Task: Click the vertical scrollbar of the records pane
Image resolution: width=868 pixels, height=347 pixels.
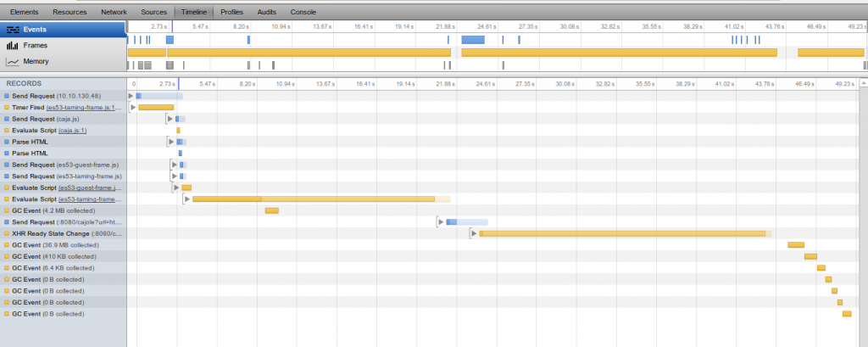Action: (x=863, y=212)
